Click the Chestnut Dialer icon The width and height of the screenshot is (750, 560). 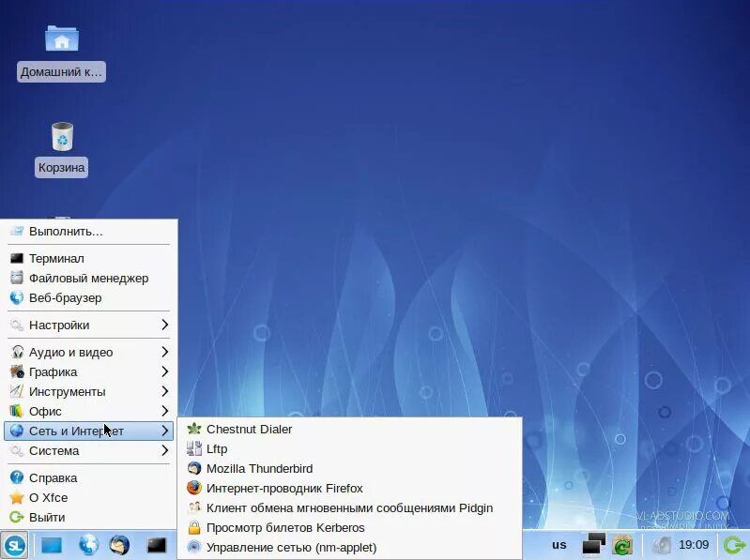tap(193, 429)
